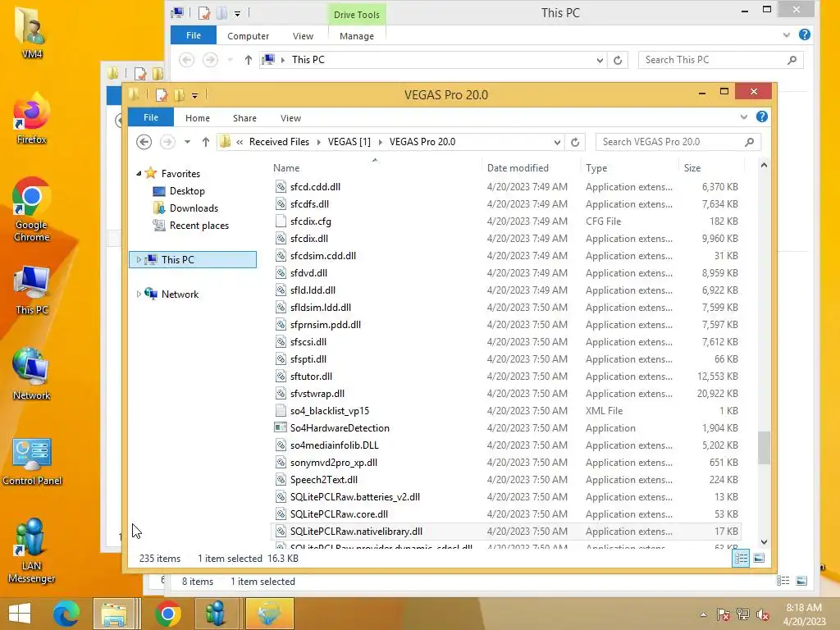Viewport: 840px width, 630px height.
Task: Open Firefox desktop shortcut
Action: coord(31,120)
